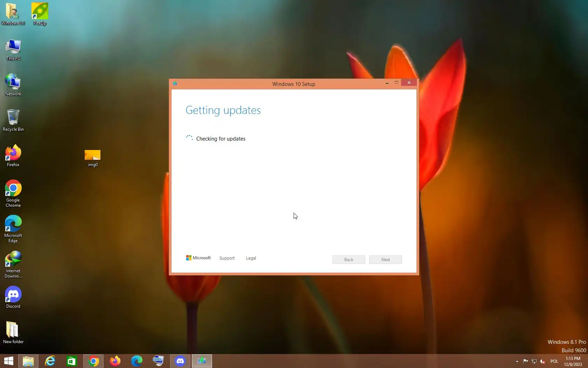Open the Windows 8.1 folder desktop icon

13,14
